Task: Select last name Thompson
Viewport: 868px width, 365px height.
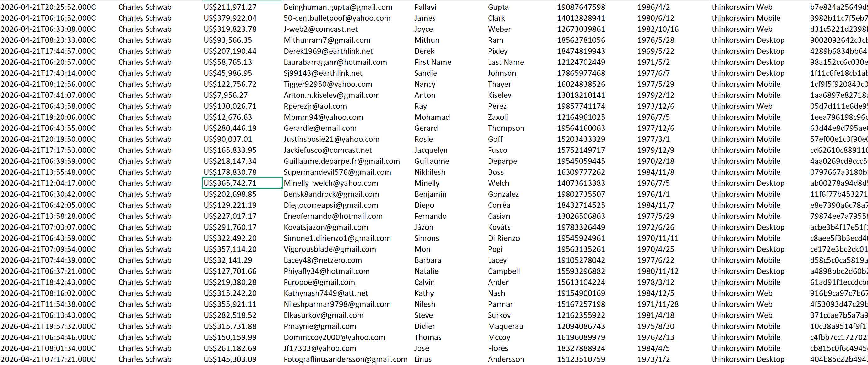Action: click(x=506, y=128)
